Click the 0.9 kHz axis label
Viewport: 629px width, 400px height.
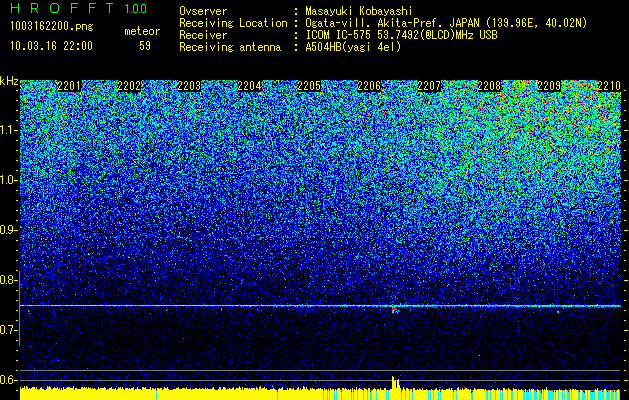click(8, 230)
